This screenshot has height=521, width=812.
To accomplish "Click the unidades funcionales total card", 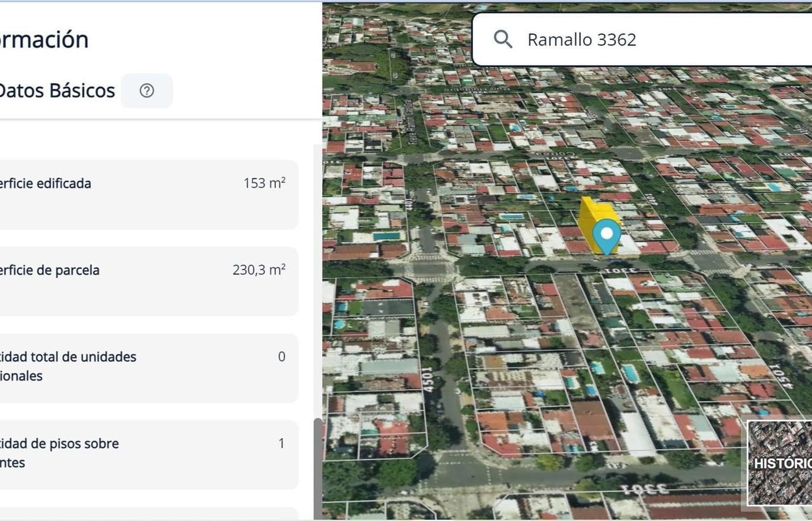I will (148, 368).
